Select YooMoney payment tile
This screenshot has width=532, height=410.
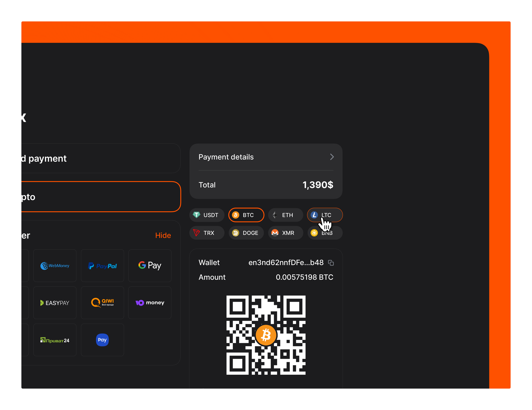150,303
